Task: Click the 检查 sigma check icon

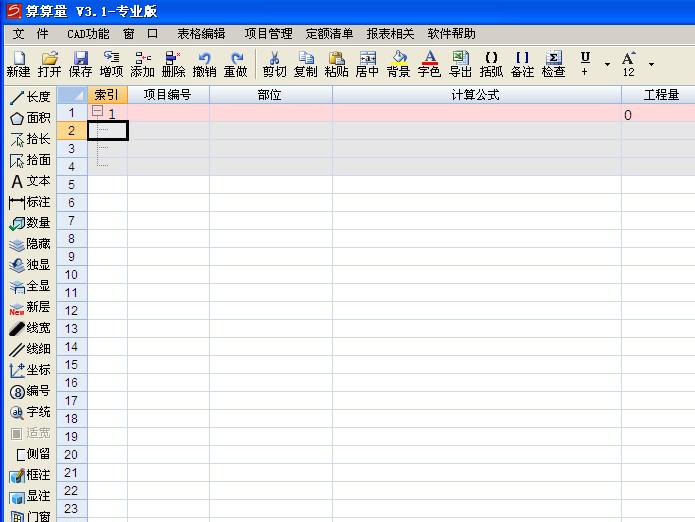Action: (553, 64)
